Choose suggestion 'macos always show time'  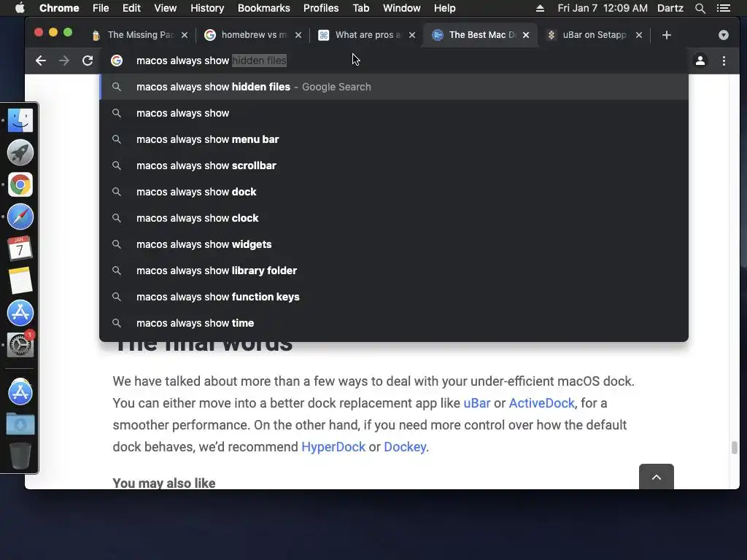pos(393,322)
